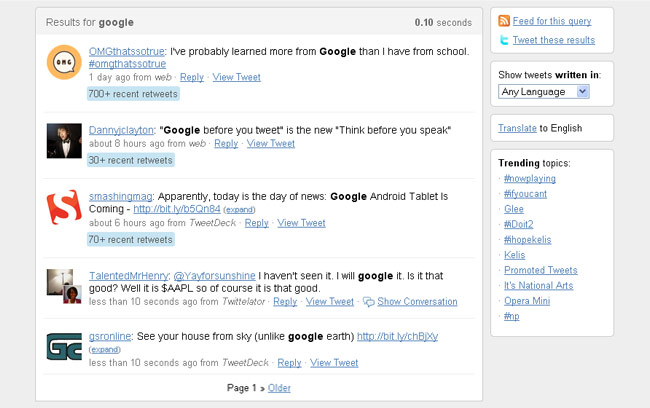The height and width of the screenshot is (408, 650).
Task: Click smashingmag red S logo avatar
Action: click(x=64, y=207)
